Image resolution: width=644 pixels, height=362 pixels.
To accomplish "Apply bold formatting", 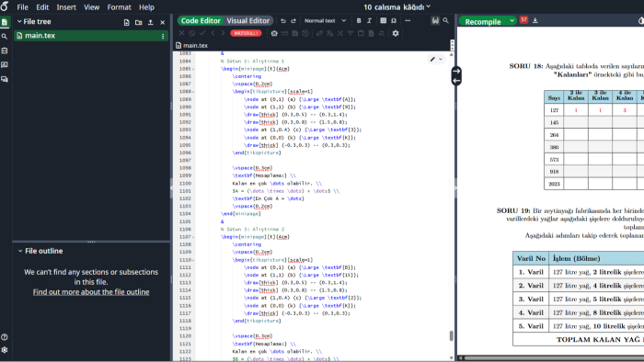I will click(x=359, y=20).
